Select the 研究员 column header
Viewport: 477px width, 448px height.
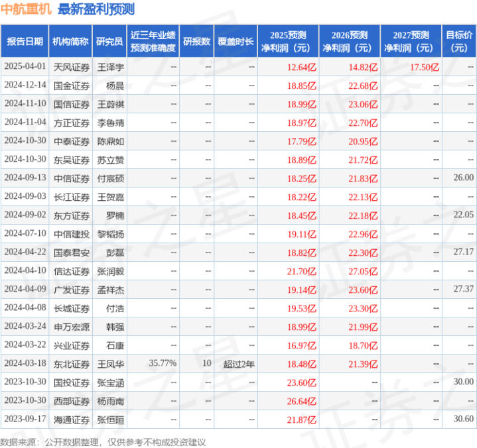click(109, 41)
